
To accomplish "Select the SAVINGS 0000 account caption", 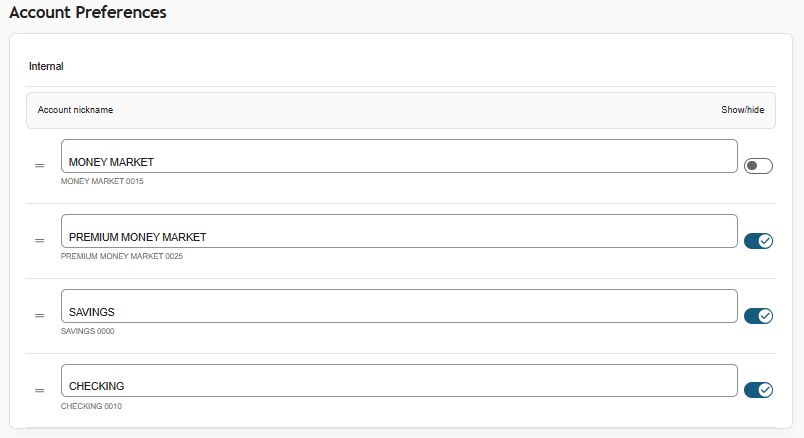I will pyautogui.click(x=88, y=331).
